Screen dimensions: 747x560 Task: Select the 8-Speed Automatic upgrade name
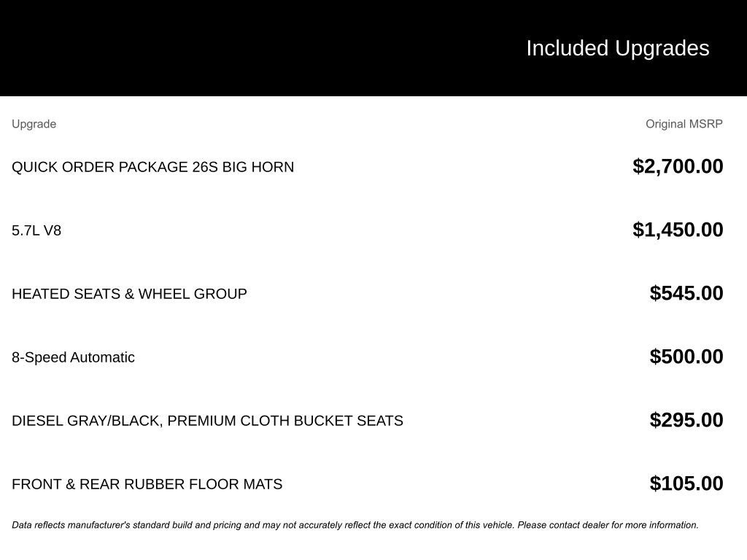[73, 357]
